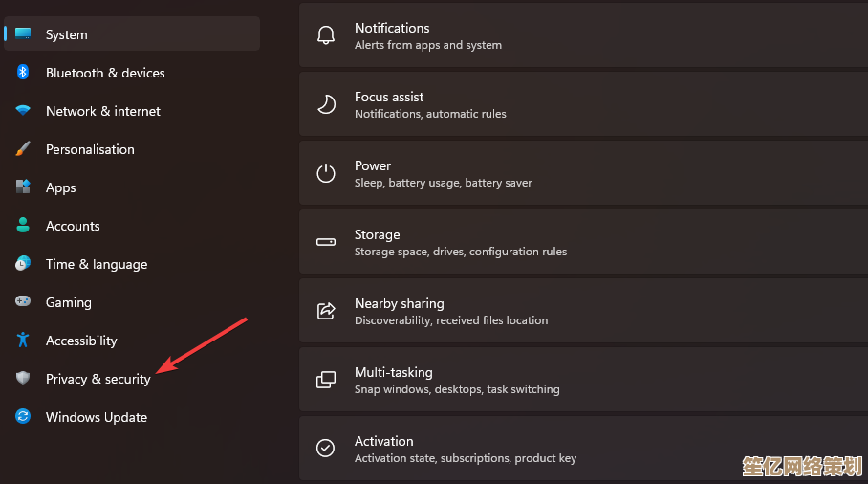Click 'Notifications, automatic rules' description
This screenshot has height=484, width=868.
(x=430, y=114)
